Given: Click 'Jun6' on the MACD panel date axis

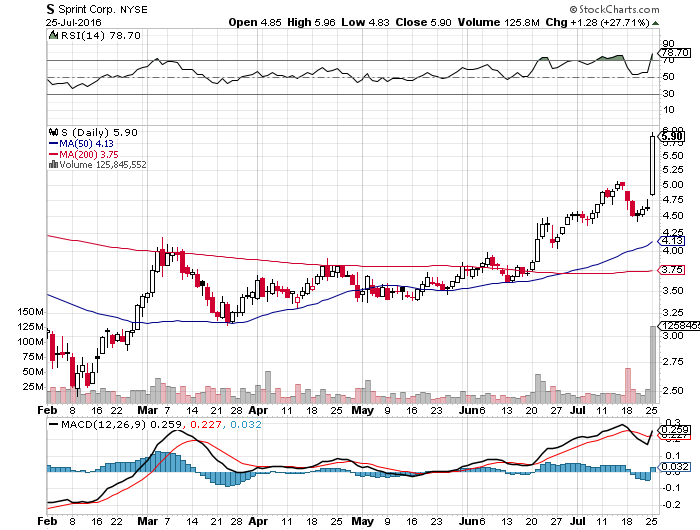Looking at the screenshot, I should 472,521.
